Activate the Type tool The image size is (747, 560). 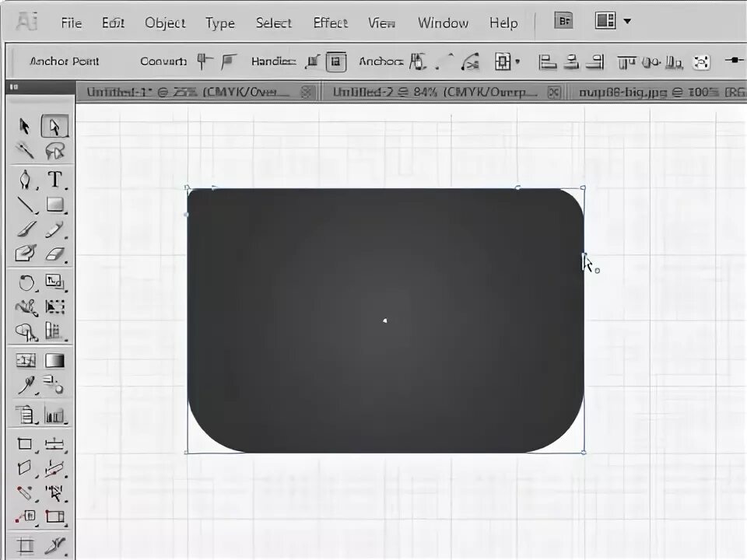click(x=54, y=180)
